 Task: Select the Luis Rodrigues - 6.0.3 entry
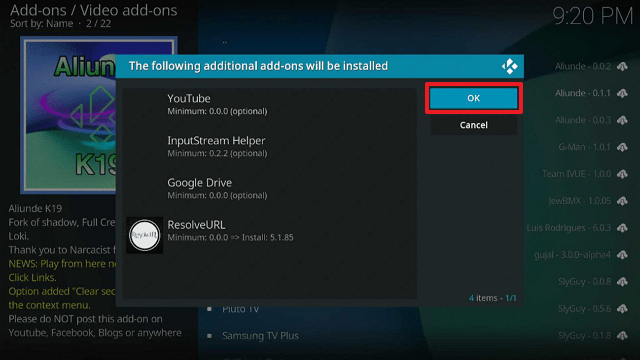tap(569, 228)
